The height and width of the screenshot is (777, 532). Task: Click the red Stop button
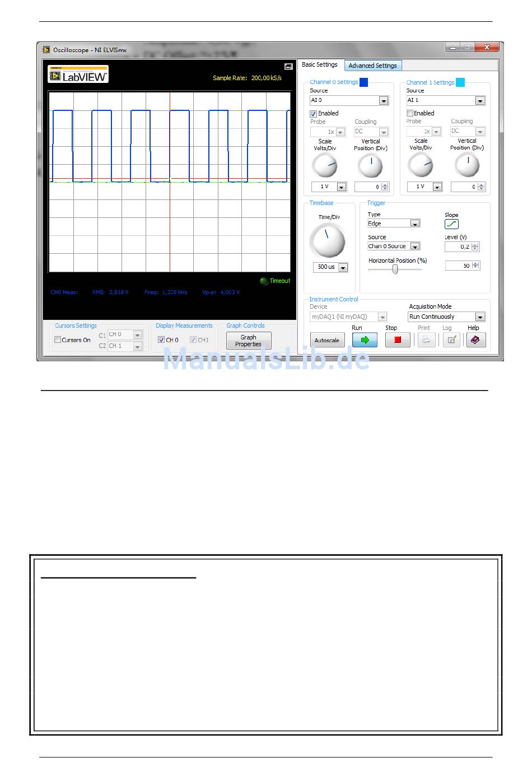tap(398, 339)
